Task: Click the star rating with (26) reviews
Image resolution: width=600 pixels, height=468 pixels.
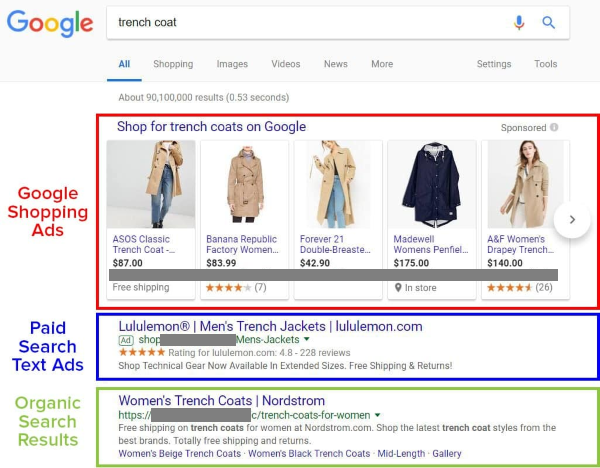Action: point(520,287)
